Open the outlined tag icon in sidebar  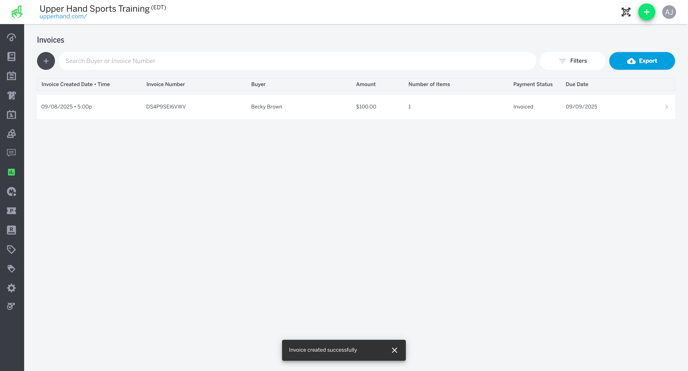coord(11,250)
